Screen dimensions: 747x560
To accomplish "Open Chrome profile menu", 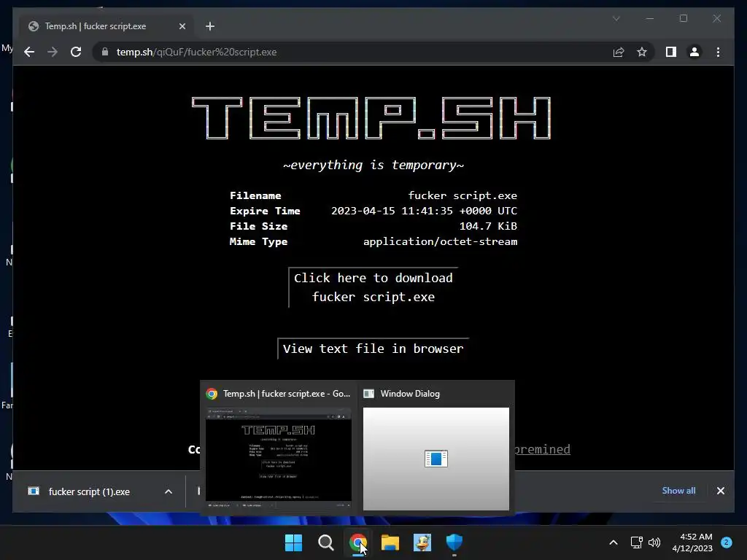I will (x=694, y=52).
